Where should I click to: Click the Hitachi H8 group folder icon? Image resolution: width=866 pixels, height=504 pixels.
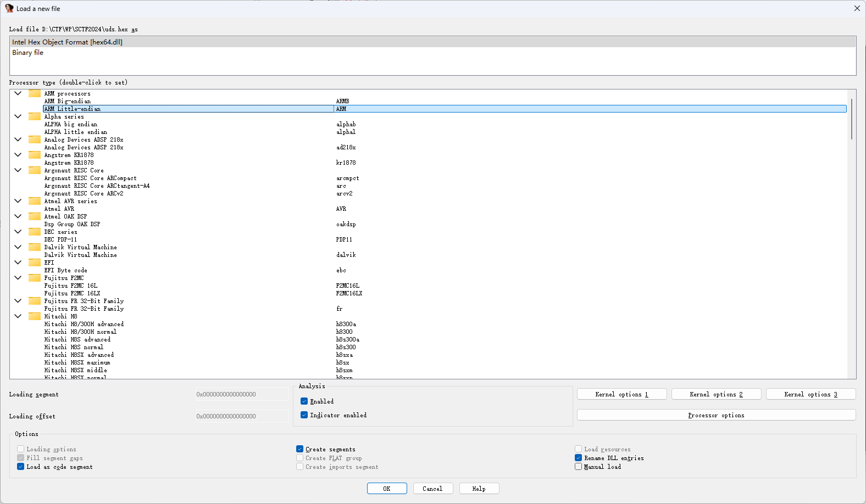coord(35,316)
